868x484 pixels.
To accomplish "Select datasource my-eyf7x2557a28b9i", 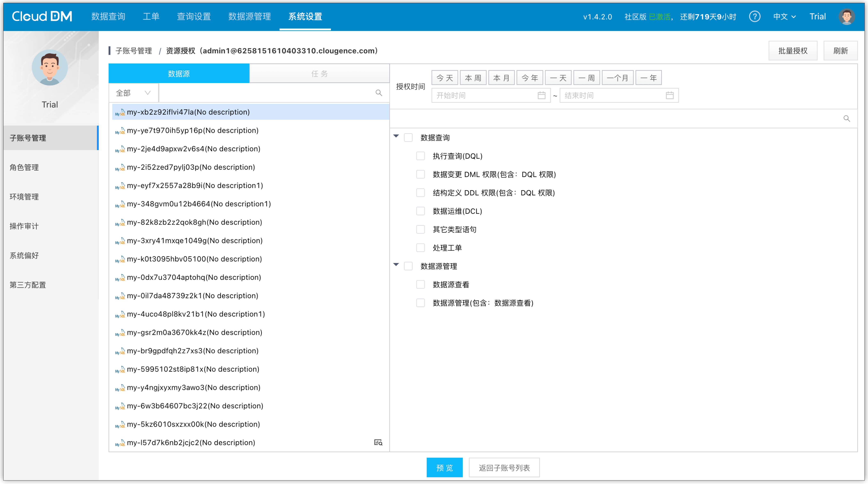I will coord(195,186).
